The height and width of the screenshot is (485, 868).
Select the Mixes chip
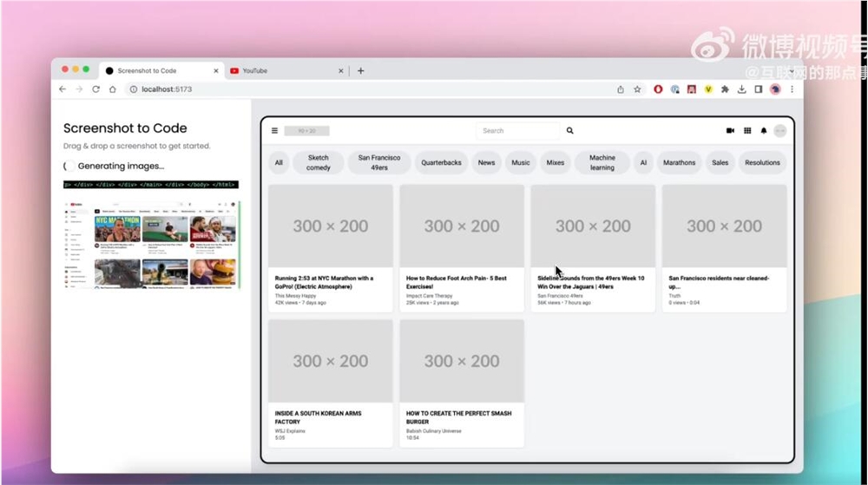556,162
